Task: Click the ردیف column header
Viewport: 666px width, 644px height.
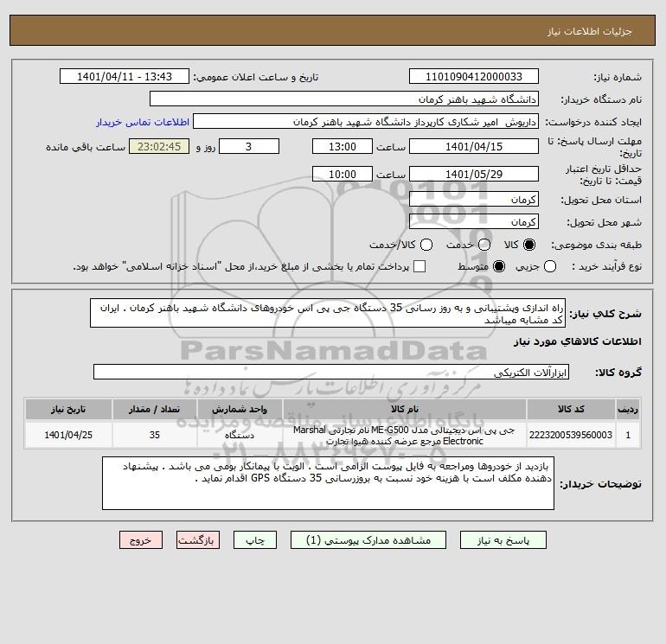Action: pos(628,409)
